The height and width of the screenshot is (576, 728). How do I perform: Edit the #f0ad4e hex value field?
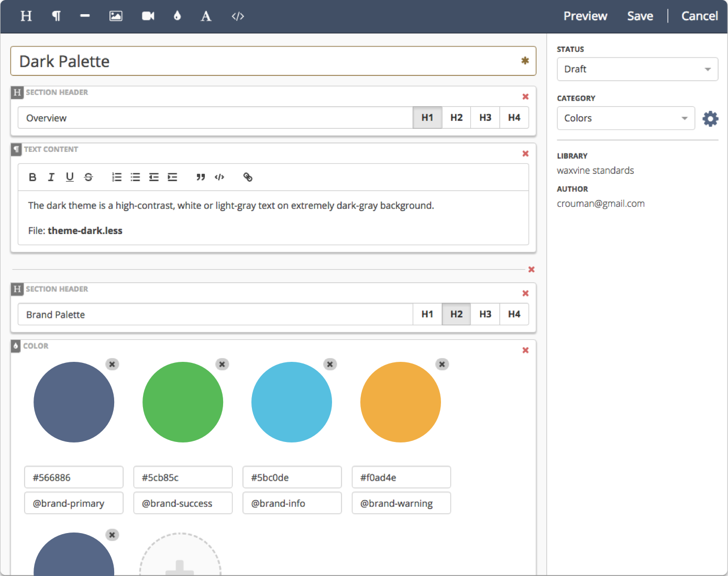coord(401,477)
